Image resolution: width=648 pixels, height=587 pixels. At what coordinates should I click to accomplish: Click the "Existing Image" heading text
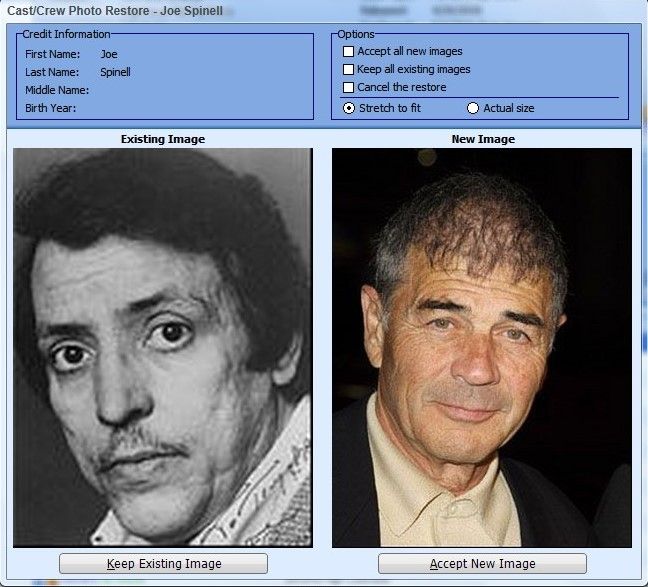(162, 139)
